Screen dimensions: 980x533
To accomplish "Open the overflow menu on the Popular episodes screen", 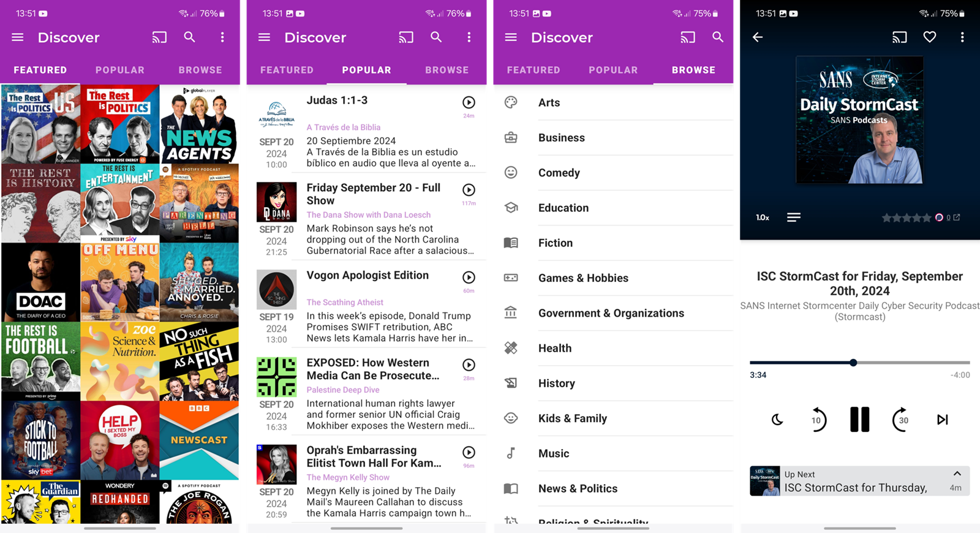I will point(469,37).
